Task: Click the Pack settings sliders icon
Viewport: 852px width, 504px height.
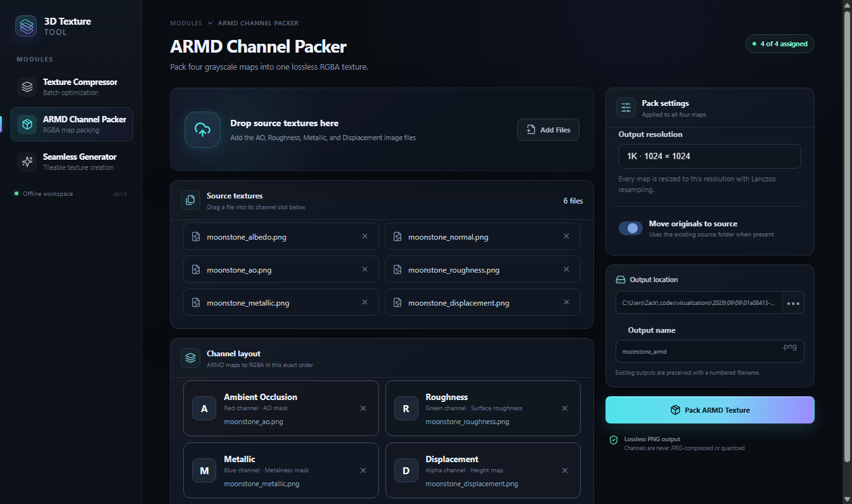Action: (626, 108)
